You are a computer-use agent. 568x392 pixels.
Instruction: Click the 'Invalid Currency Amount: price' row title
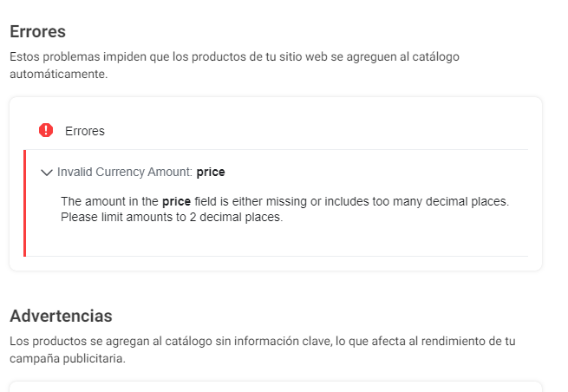click(140, 172)
